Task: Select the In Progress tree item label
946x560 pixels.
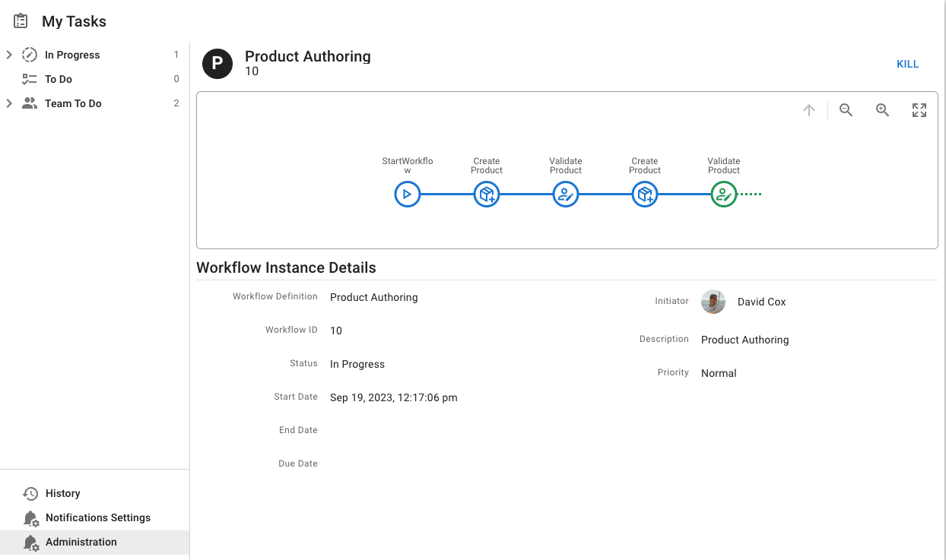Action: [x=72, y=55]
